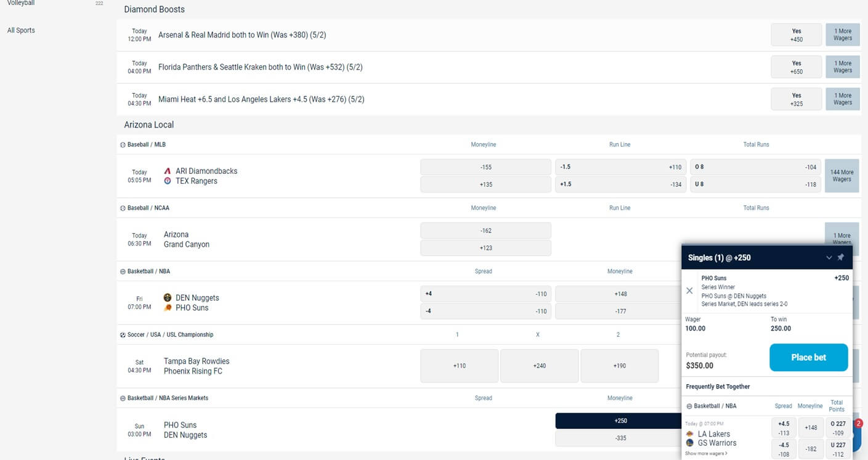868x460 pixels.
Task: Select Warriors -182 moneyline in bet slip
Action: point(811,450)
